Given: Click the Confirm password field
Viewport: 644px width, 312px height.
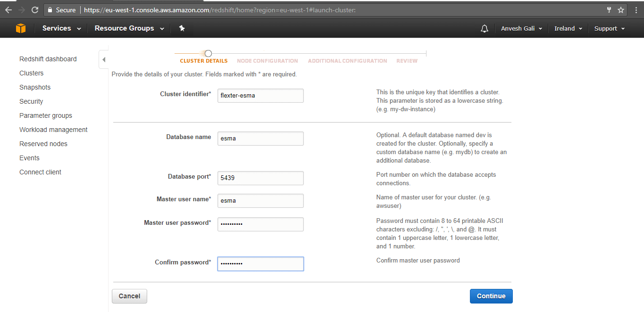Looking at the screenshot, I should 260,264.
